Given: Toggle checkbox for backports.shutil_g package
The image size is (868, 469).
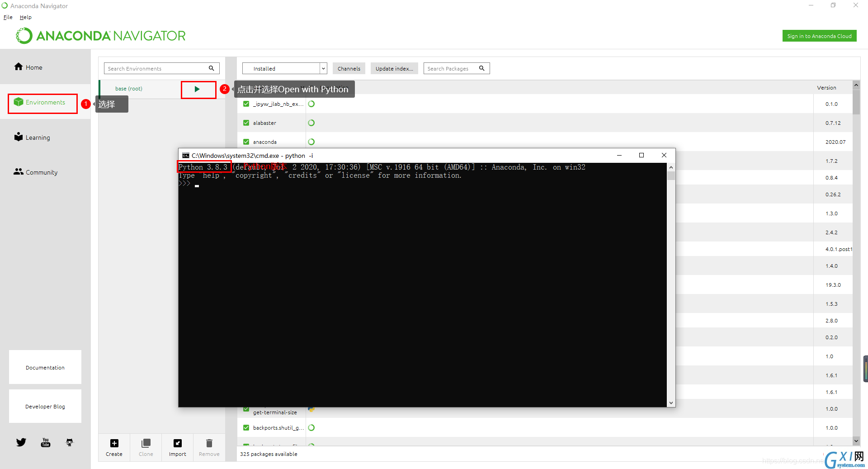Looking at the screenshot, I should pos(246,428).
